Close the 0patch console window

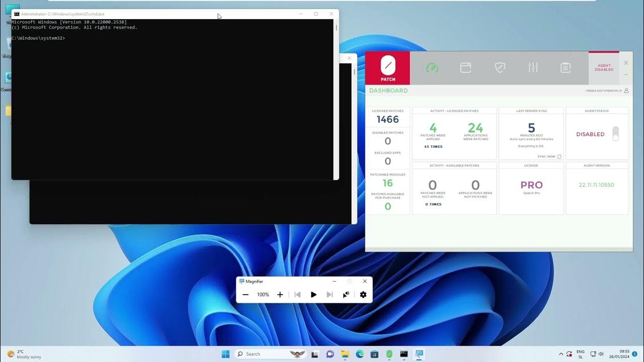pos(626,63)
